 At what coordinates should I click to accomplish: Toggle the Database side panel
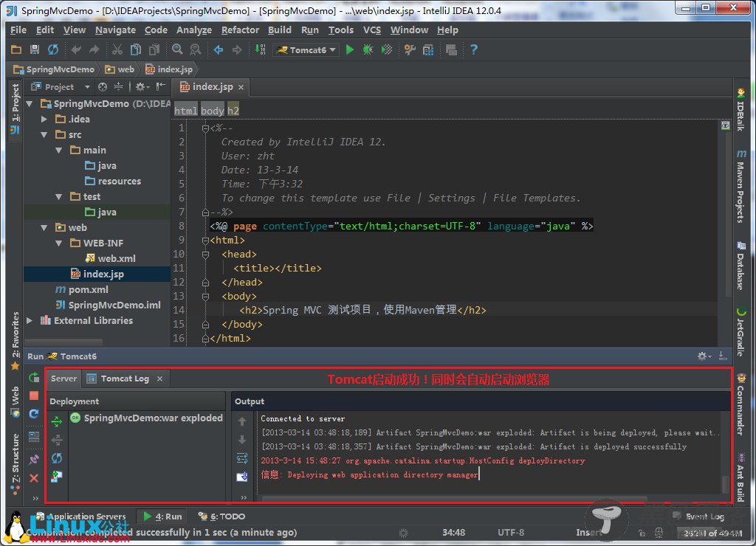pyautogui.click(x=740, y=265)
